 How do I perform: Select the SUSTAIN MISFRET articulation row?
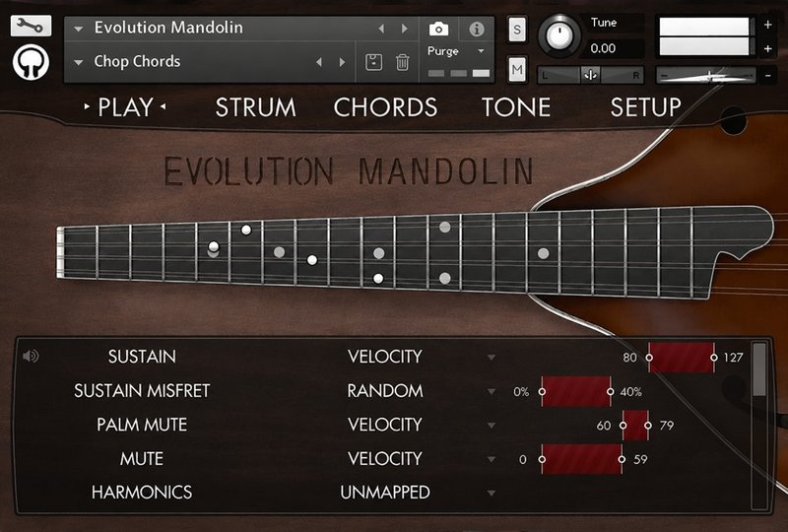[142, 391]
